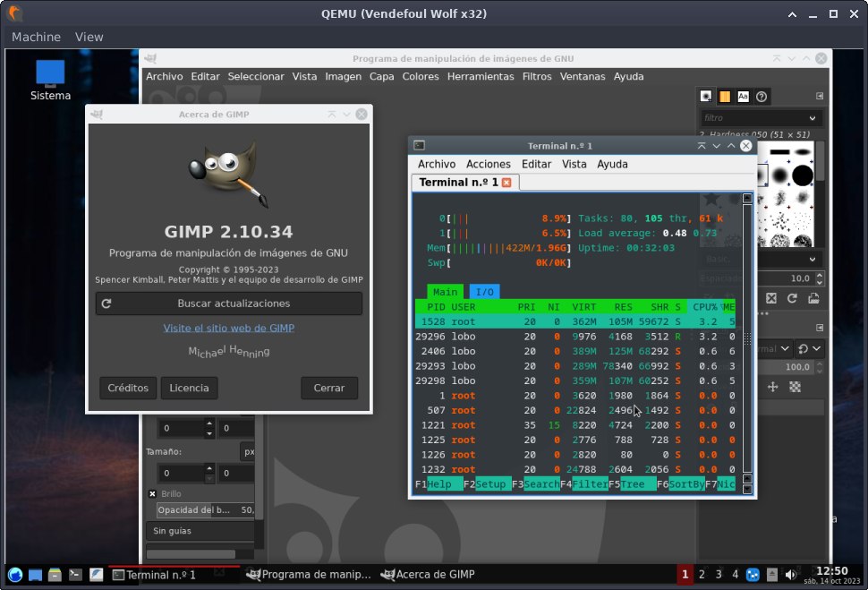This screenshot has height=590, width=868.
Task: Click F5 Tree in htop footer
Action: click(632, 484)
